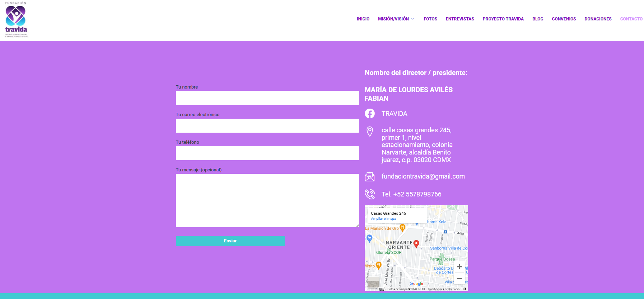Viewport: 644px width, 299px height.
Task: Click the red marker pin on the map
Action: [416, 244]
